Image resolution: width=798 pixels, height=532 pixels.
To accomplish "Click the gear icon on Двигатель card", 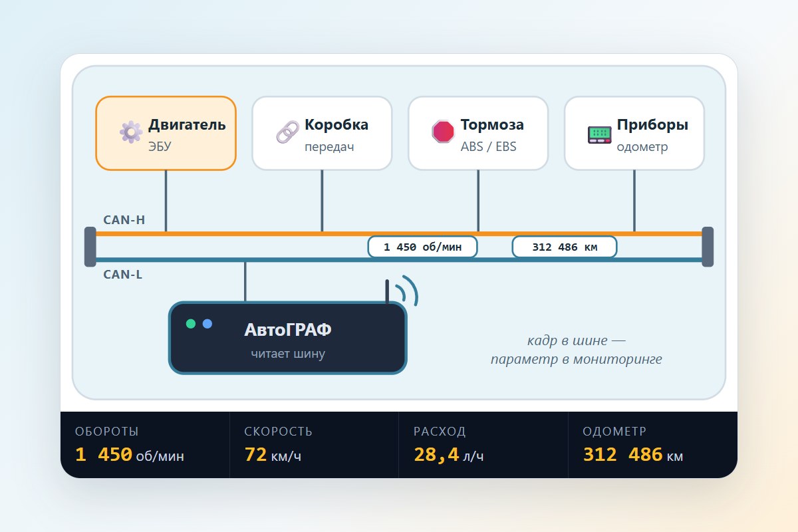I will click(131, 132).
